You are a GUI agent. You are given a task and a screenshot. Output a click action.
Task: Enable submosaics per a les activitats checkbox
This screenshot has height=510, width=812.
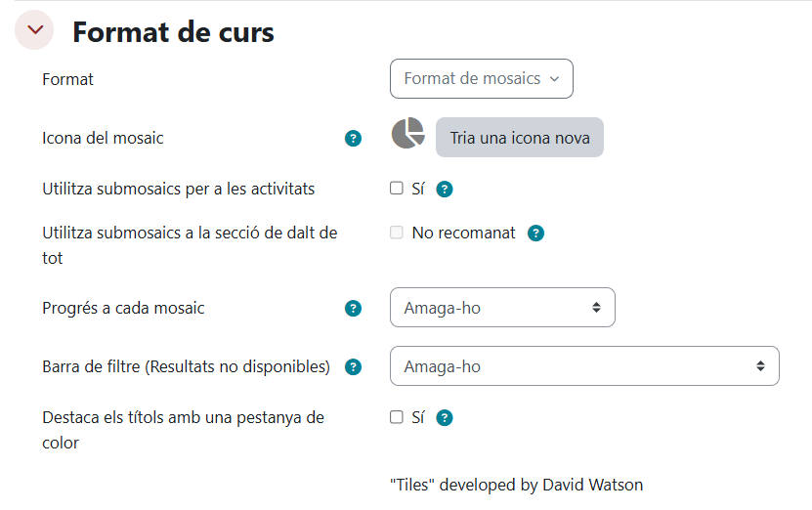tap(397, 189)
